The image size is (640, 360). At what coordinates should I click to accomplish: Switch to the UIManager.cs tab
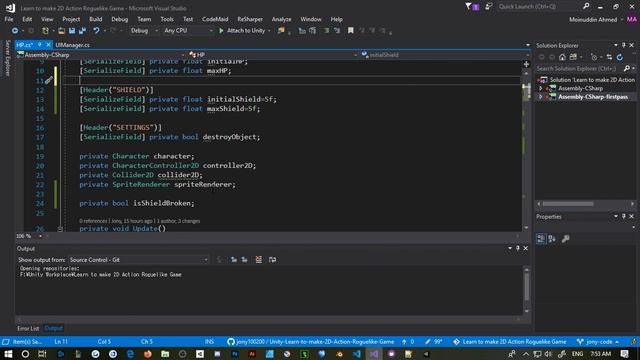(72, 45)
